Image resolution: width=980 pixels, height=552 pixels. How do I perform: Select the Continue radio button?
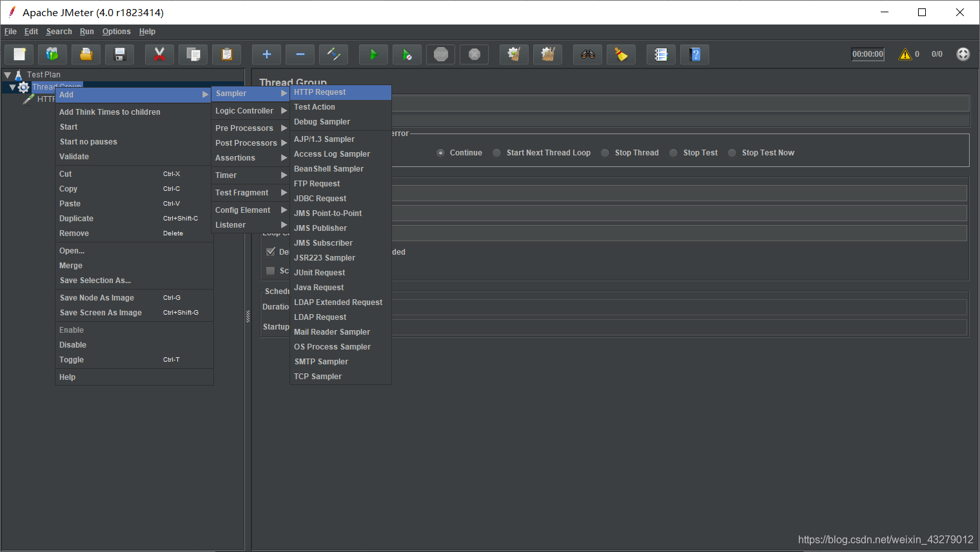coord(441,153)
